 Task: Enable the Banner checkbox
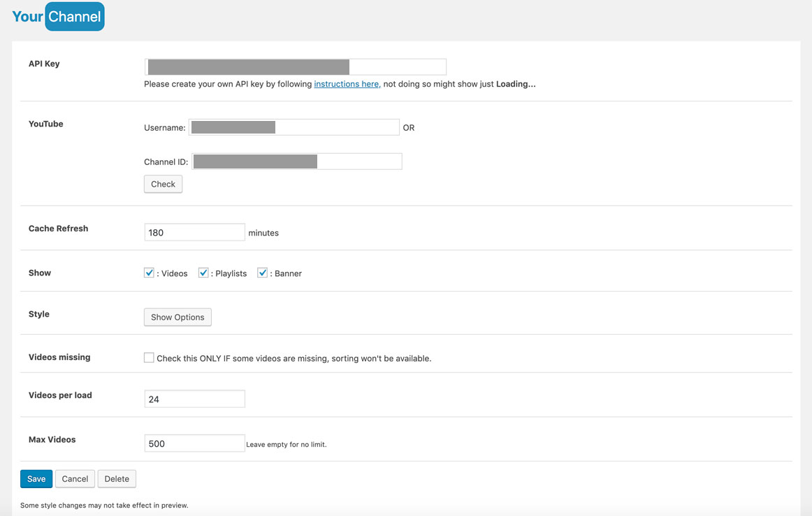pos(262,273)
